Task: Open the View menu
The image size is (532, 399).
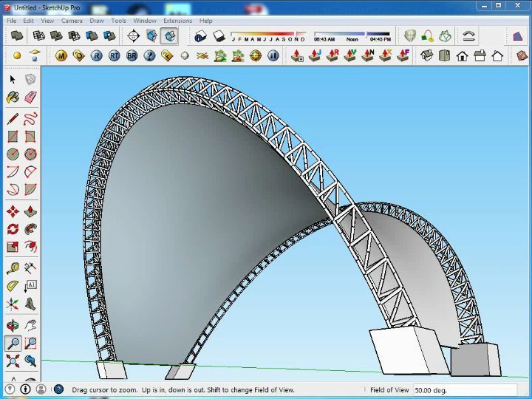Action: click(47, 21)
